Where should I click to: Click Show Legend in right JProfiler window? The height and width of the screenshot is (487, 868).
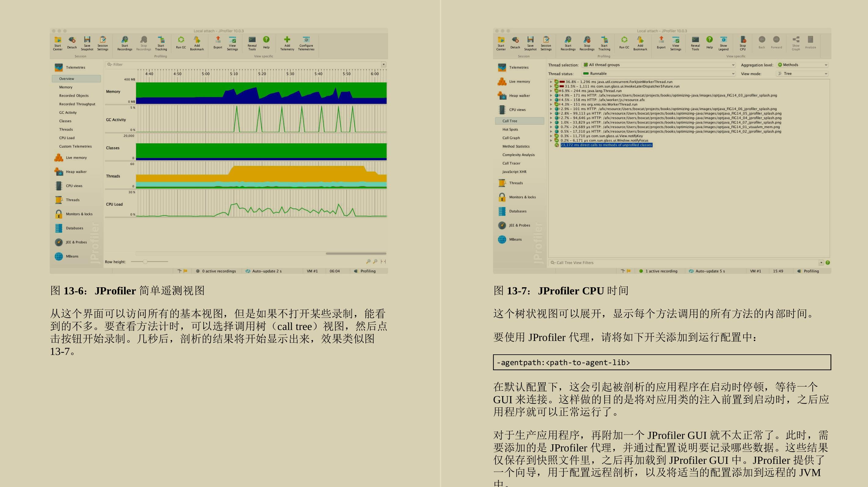723,43
